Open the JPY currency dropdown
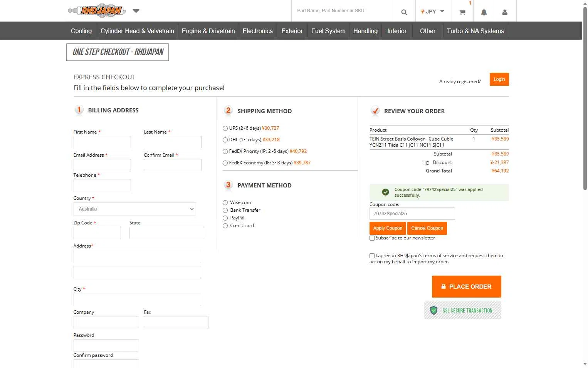Image resolution: width=588 pixels, height=368 pixels. [432, 12]
